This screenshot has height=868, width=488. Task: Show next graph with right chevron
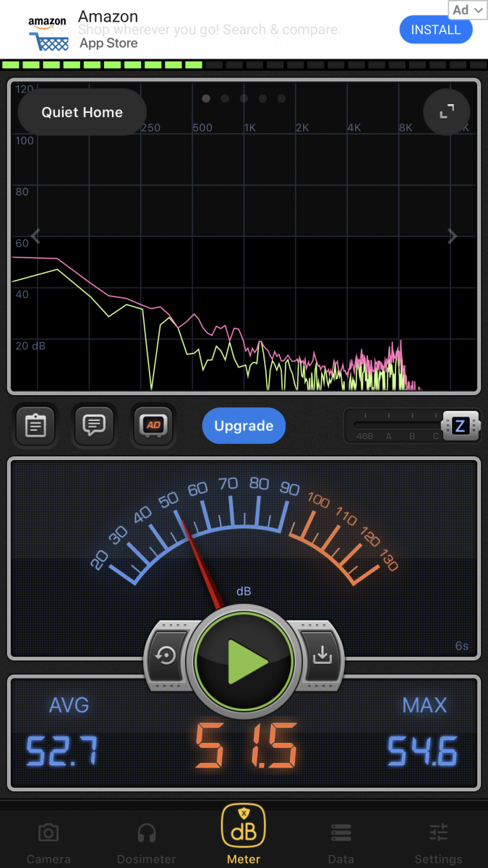pos(453,237)
